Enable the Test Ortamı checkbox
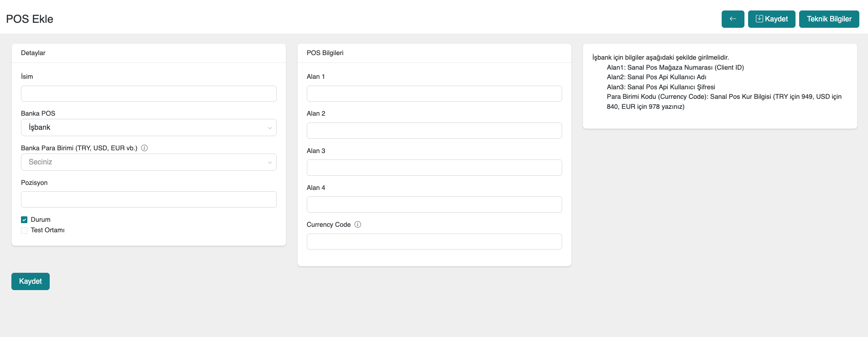 click(x=25, y=230)
